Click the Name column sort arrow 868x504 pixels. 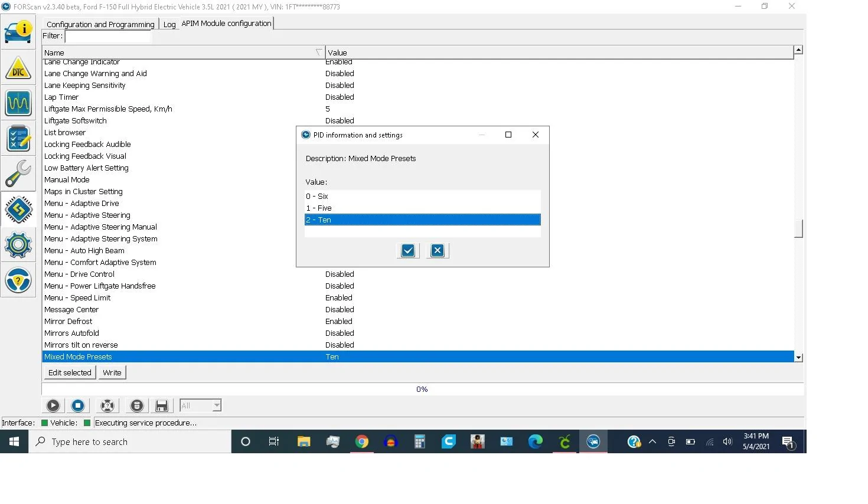[x=319, y=53]
